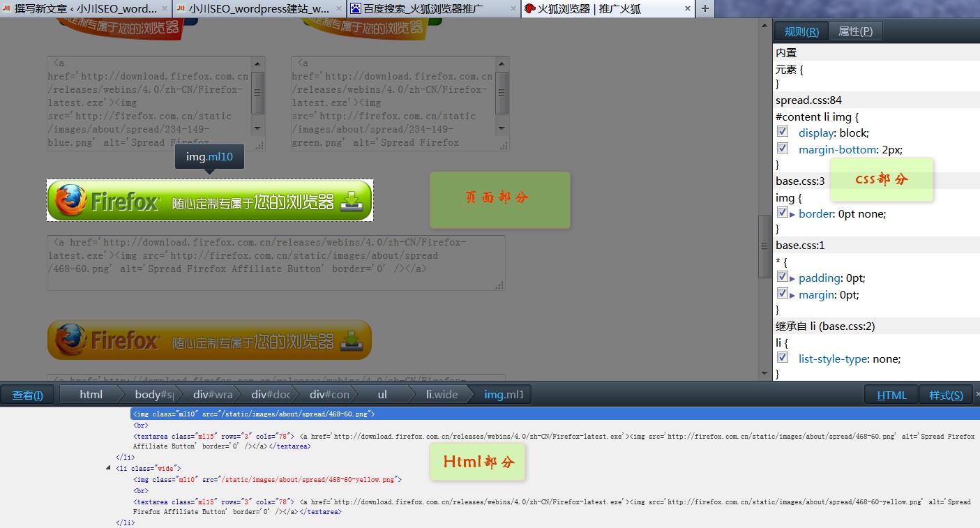Image resolution: width=980 pixels, height=528 pixels.
Task: Click the margin-bottom property name
Action: 837,149
